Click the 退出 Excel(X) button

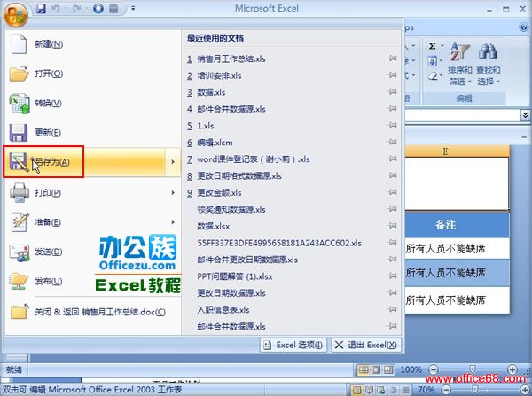point(366,346)
